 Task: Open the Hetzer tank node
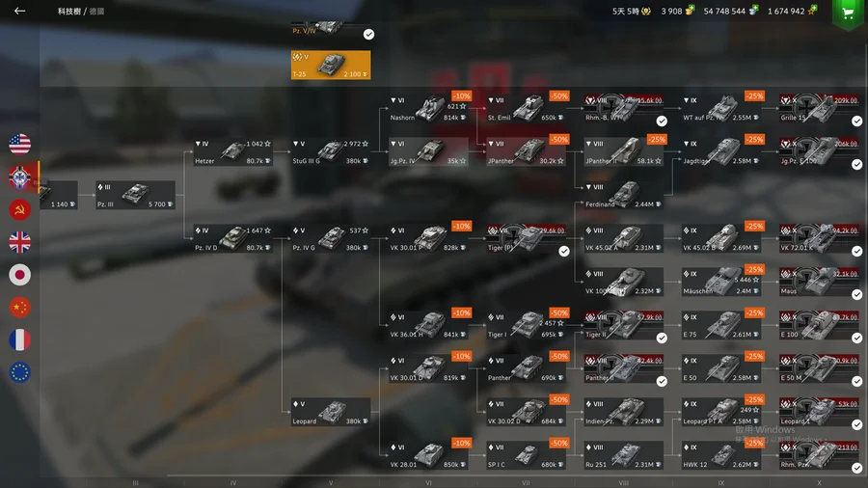coord(233,151)
